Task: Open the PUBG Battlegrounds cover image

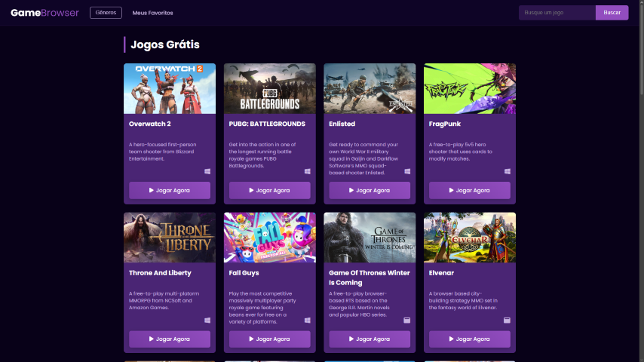Action: tap(270, 88)
